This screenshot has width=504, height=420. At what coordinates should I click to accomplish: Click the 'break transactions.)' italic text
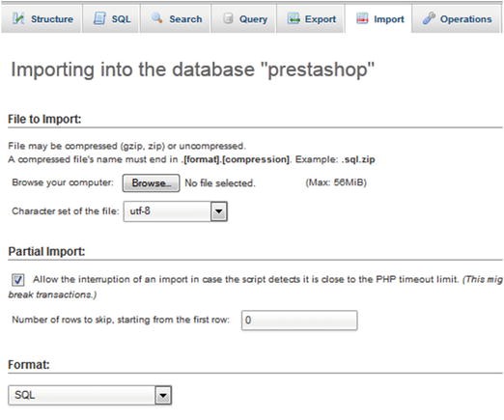coord(52,294)
